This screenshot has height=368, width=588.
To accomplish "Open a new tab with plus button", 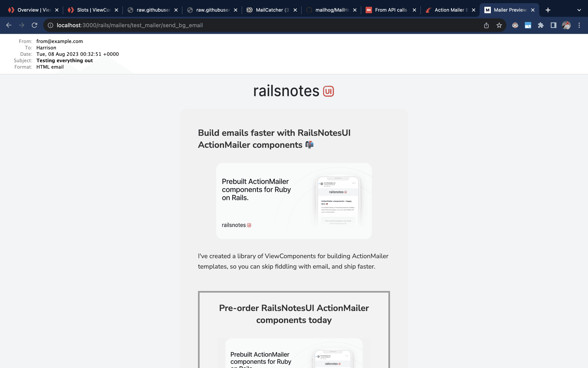I will [x=548, y=10].
